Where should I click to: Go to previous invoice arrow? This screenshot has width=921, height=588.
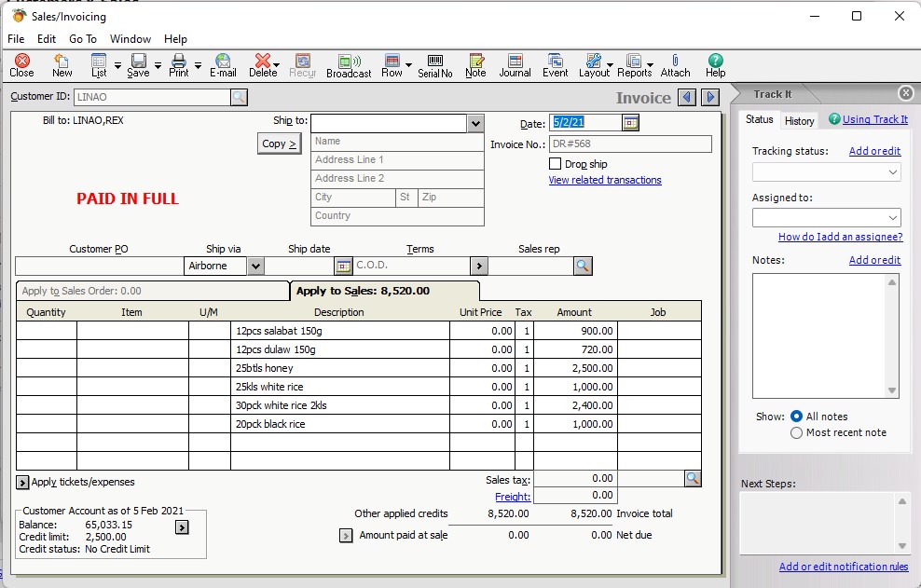click(687, 97)
